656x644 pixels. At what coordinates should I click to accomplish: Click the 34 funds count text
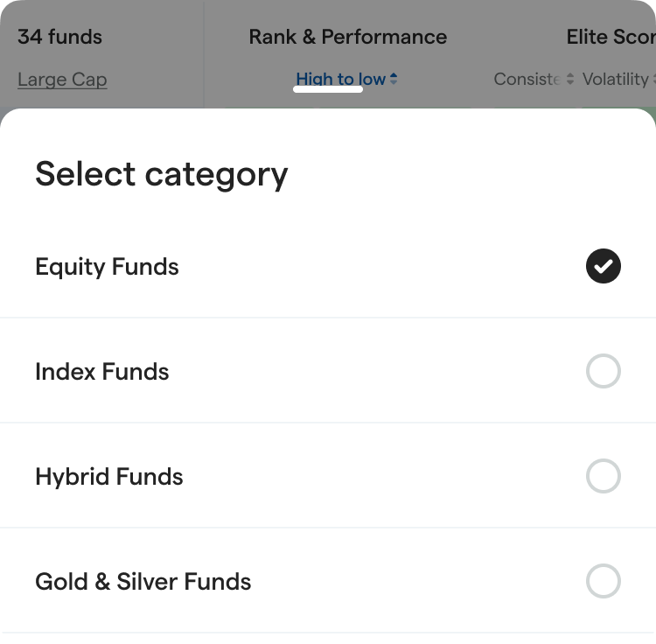pyautogui.click(x=59, y=37)
